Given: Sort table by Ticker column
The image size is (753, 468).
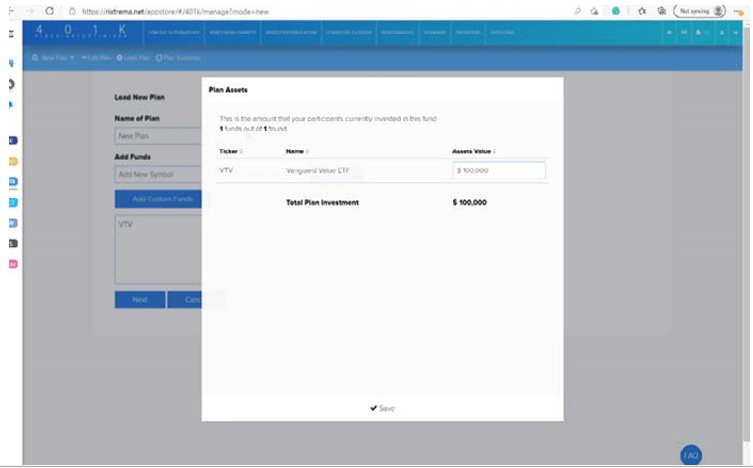Looking at the screenshot, I should point(230,151).
